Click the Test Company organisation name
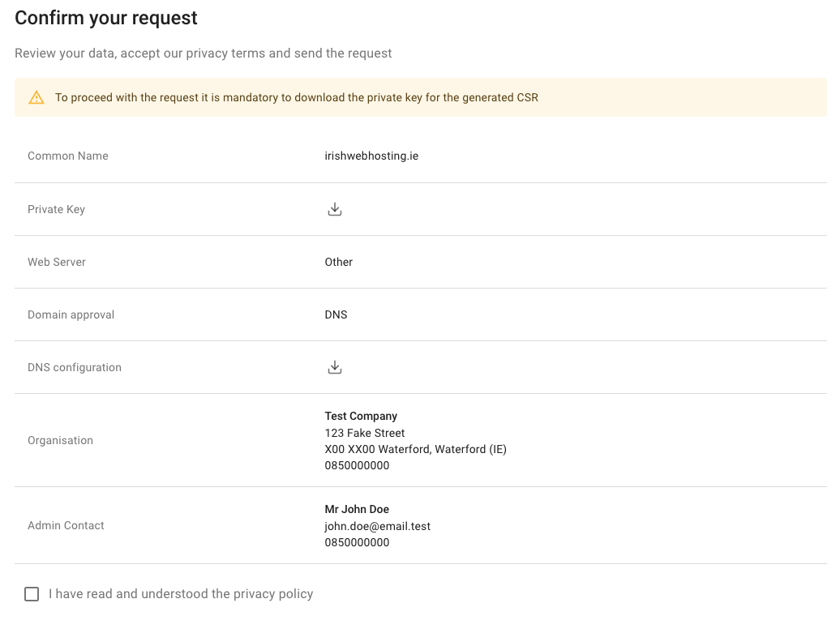This screenshot has width=840, height=633. click(361, 416)
